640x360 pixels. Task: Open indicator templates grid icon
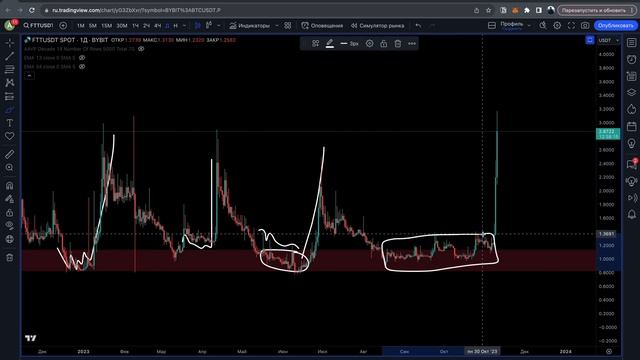(288, 26)
